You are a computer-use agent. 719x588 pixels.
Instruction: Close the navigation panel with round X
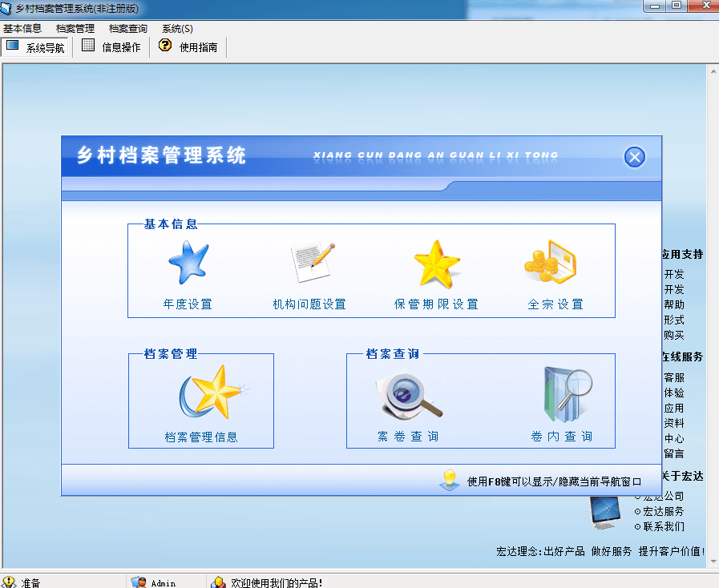coord(635,157)
